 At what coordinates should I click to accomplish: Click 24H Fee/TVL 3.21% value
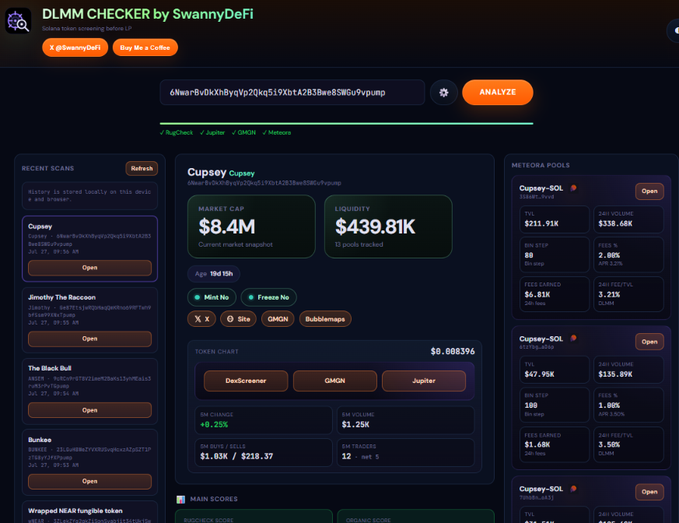coord(609,294)
